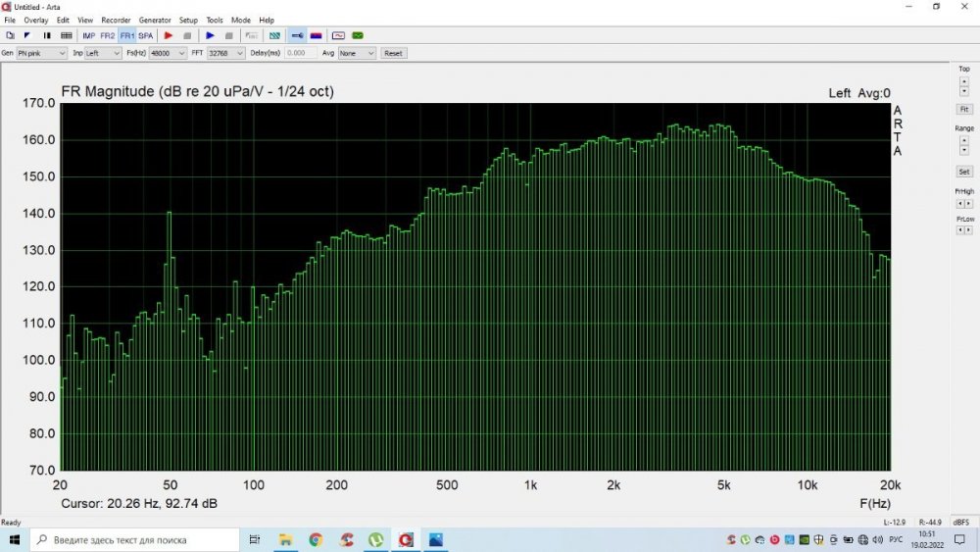Screen dimensions: 980x552
Task: Click the grid layout icon in toolbar
Action: click(x=66, y=35)
